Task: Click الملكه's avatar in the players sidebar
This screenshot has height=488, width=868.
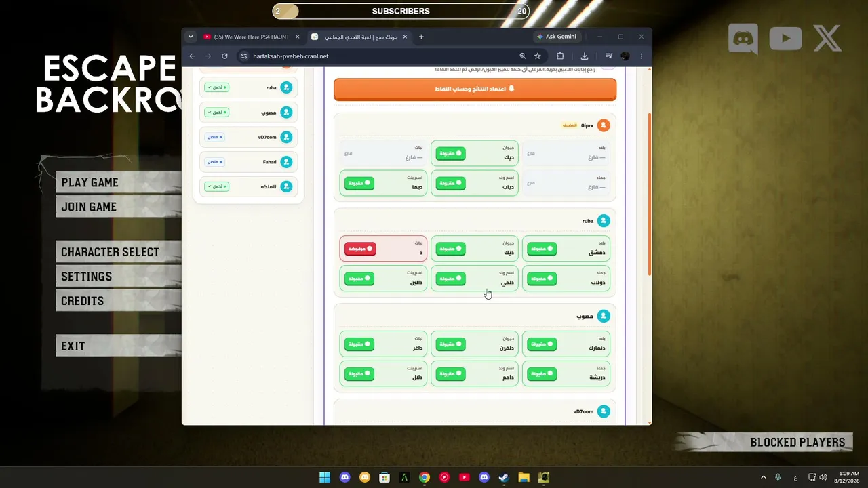Action: (x=286, y=186)
